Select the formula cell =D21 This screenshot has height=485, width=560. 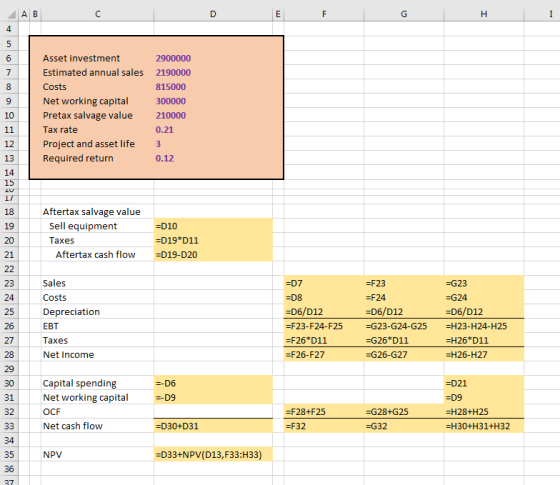(x=484, y=383)
